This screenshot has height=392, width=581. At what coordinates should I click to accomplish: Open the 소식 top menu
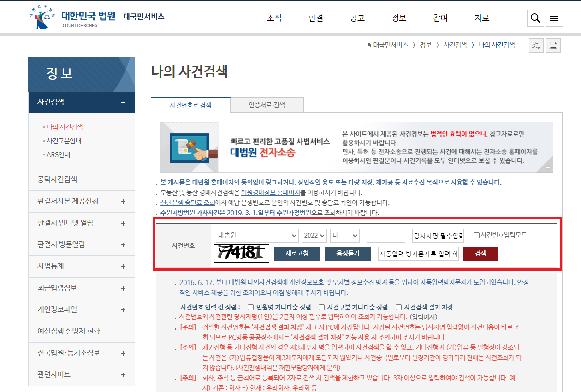(x=274, y=18)
